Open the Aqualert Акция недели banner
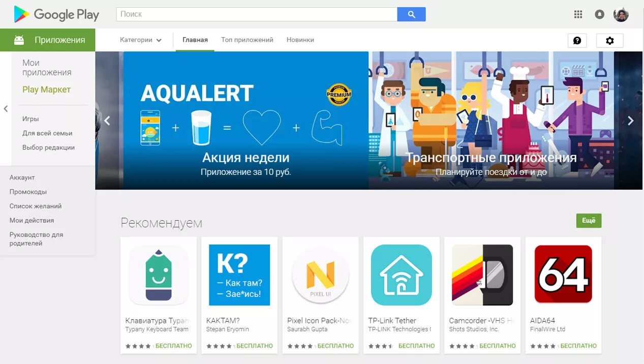 (x=246, y=120)
